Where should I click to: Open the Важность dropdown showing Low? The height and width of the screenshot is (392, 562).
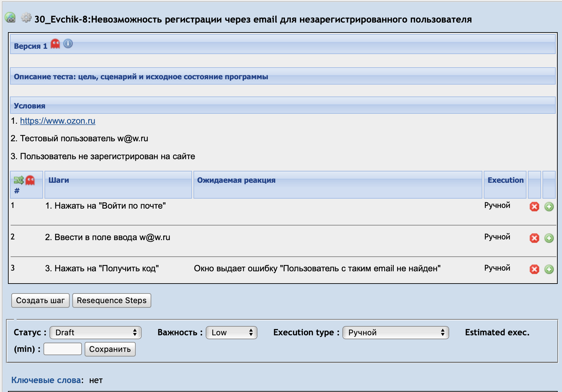pyautogui.click(x=232, y=333)
